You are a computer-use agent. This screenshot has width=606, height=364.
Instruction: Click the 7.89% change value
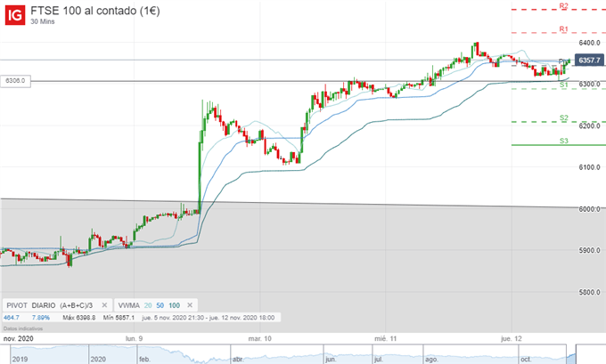[41, 318]
